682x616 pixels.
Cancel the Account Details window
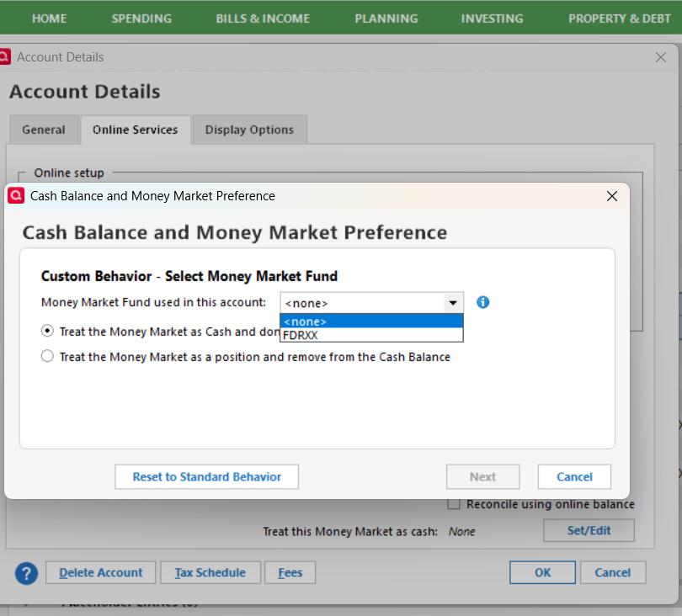(x=613, y=572)
